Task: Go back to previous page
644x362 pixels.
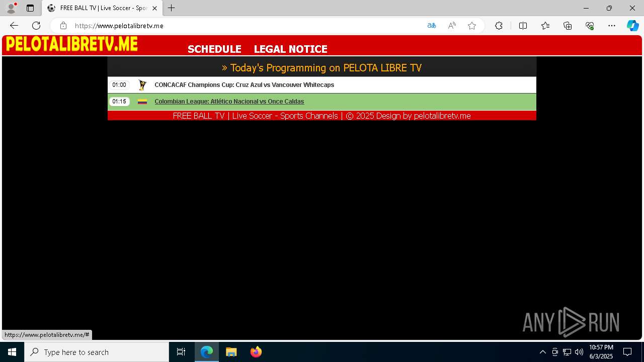Action: tap(14, 26)
